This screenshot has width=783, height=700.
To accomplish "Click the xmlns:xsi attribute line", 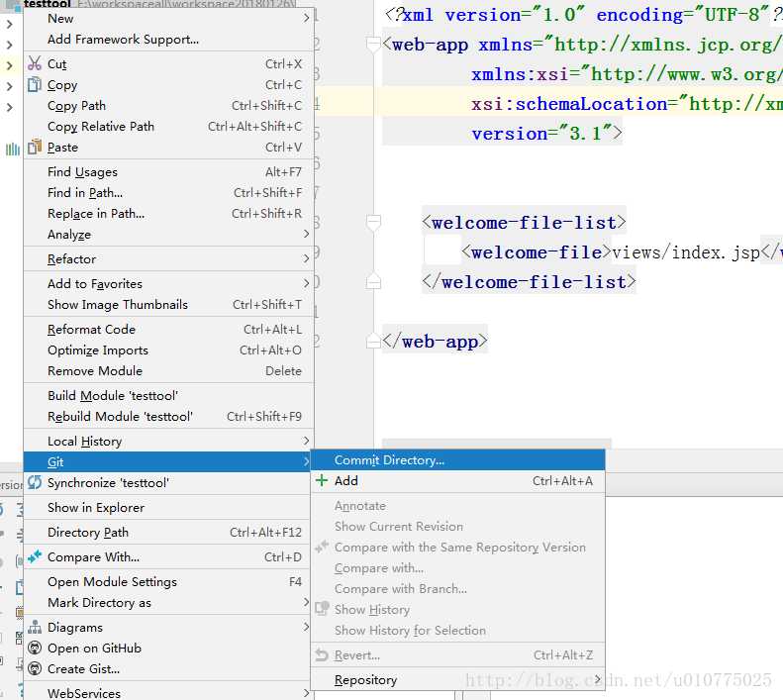I will tap(627, 74).
